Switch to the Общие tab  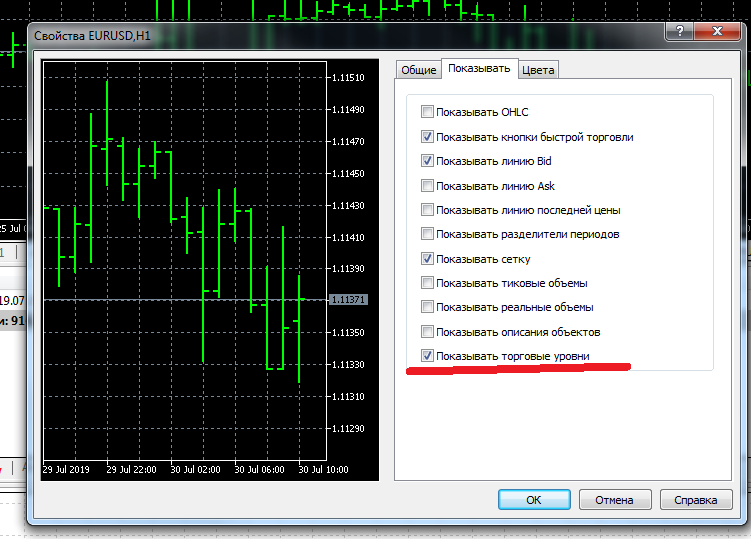coord(419,70)
